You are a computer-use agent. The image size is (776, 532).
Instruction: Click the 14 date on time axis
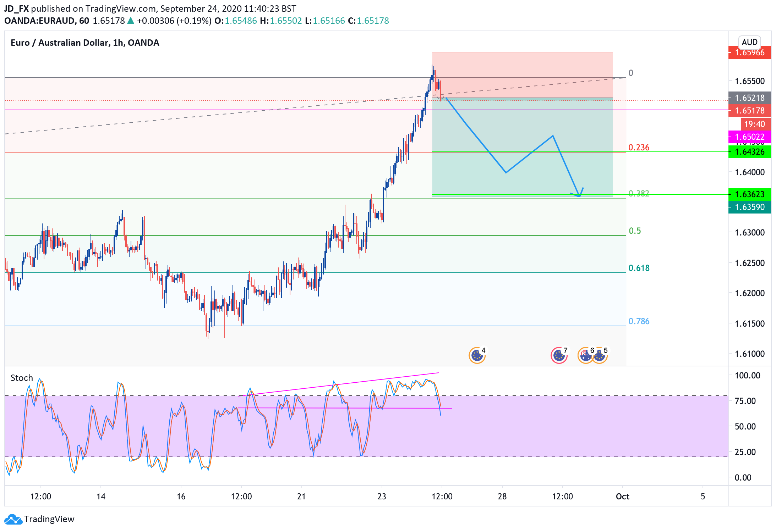click(x=101, y=497)
